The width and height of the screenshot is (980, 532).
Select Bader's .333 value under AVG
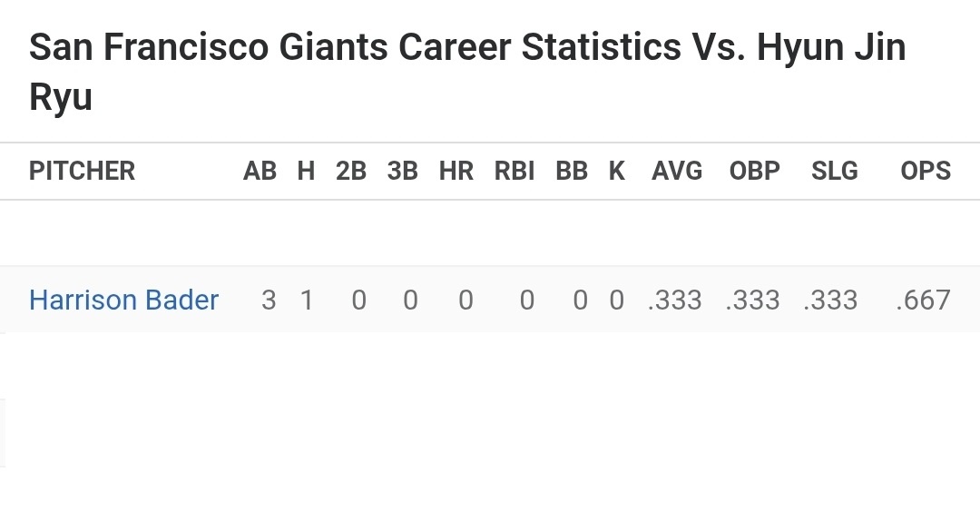click(x=675, y=300)
